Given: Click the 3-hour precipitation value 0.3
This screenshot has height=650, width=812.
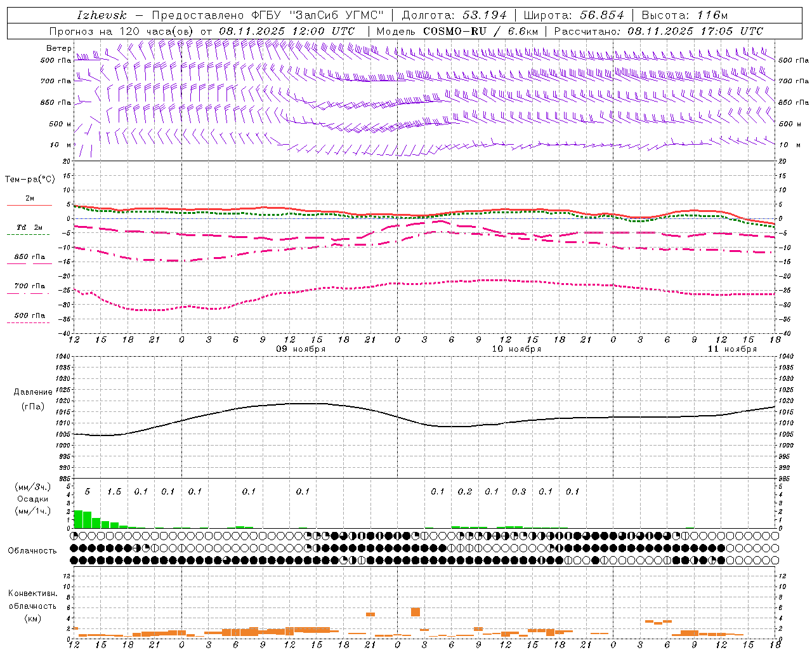Looking at the screenshot, I should point(519,491).
